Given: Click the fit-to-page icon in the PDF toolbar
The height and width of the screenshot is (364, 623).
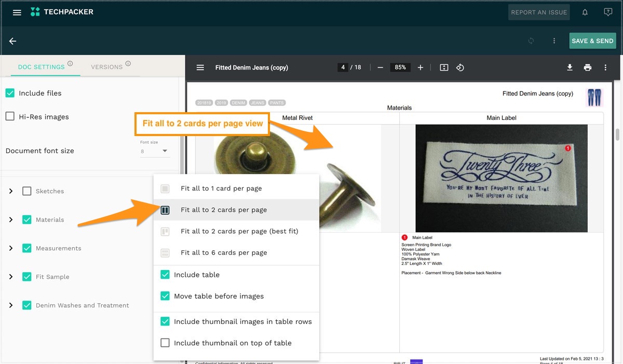Looking at the screenshot, I should [x=444, y=68].
